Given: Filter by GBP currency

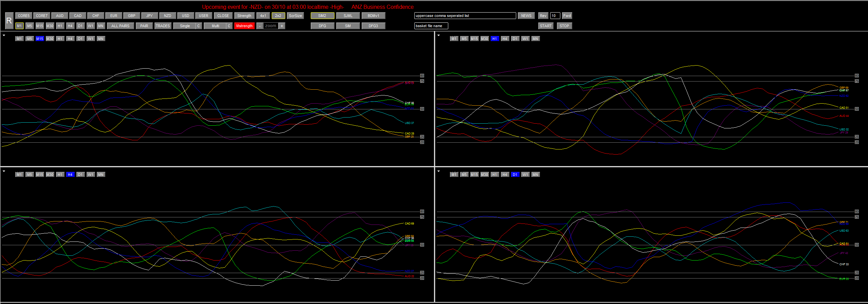Looking at the screenshot, I should pyautogui.click(x=132, y=16).
